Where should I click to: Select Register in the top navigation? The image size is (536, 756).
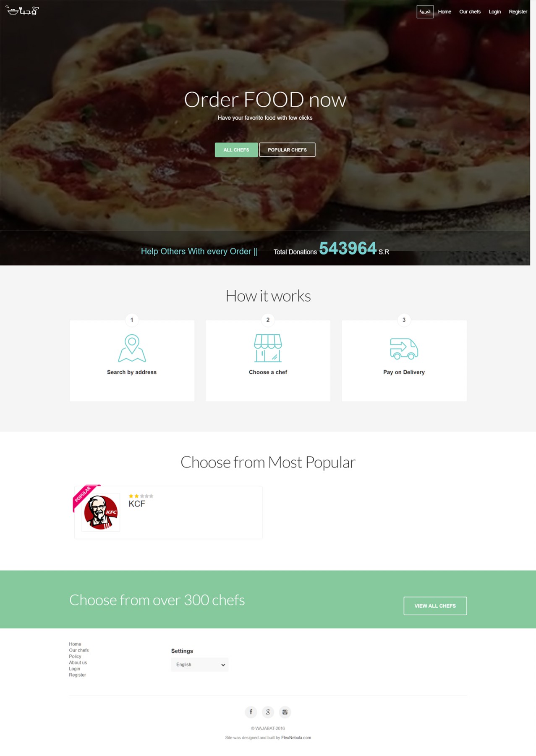518,12
